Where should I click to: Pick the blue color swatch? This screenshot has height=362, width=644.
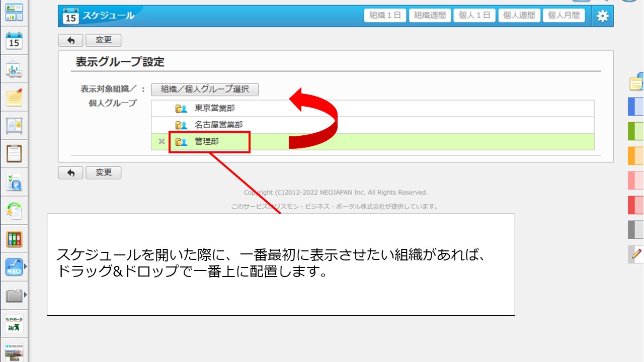(x=636, y=107)
